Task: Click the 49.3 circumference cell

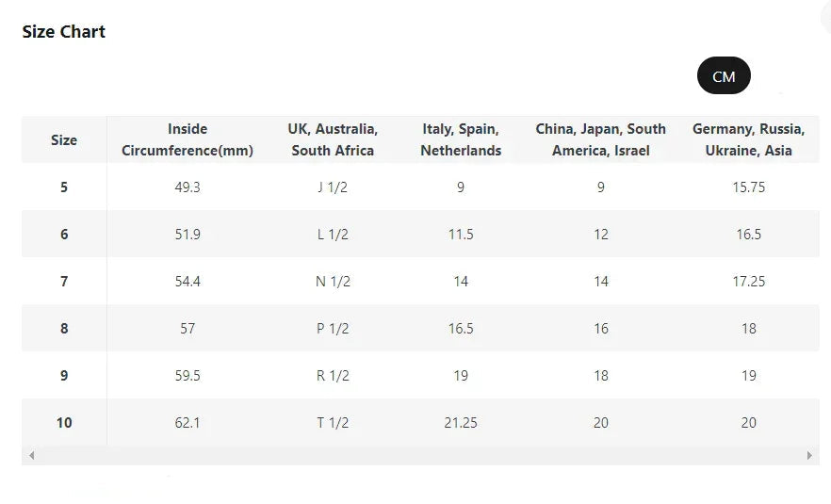Action: [x=187, y=187]
